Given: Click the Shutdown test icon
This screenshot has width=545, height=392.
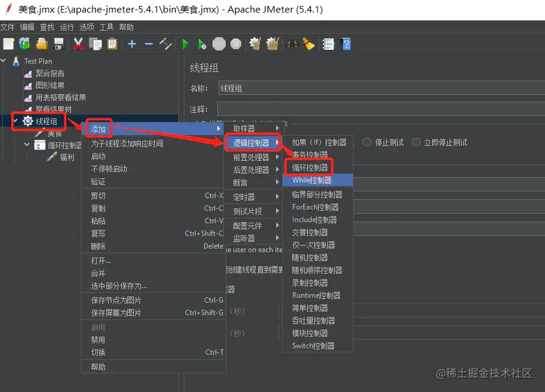Looking at the screenshot, I should coord(236,44).
